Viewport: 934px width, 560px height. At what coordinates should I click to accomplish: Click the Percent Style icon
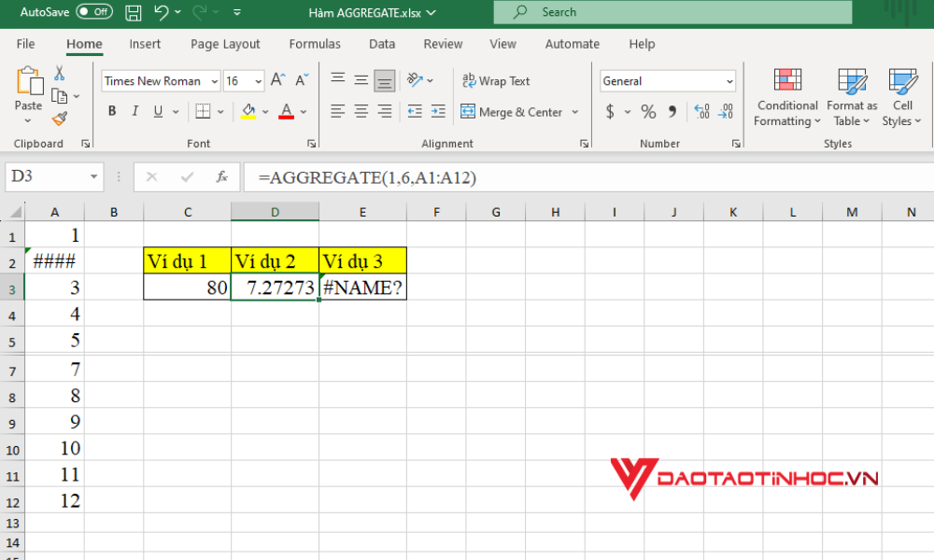coord(649,111)
